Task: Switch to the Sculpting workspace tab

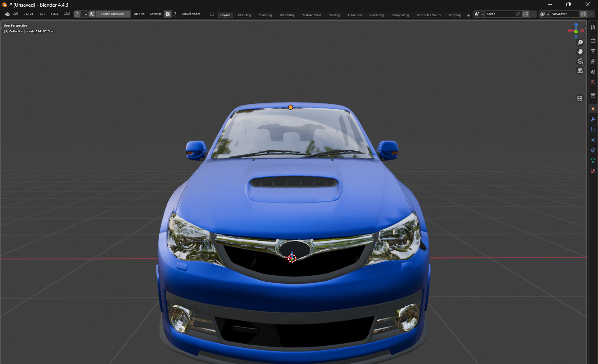Action: click(265, 15)
